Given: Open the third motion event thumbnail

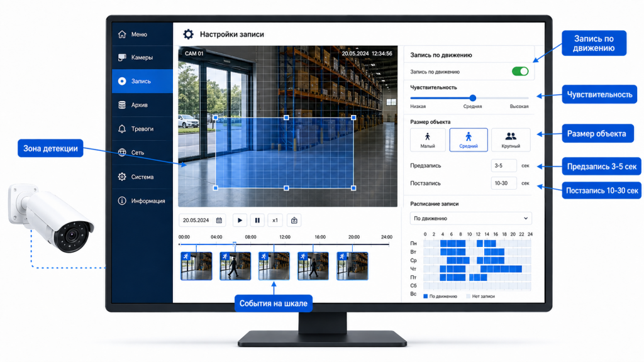Looking at the screenshot, I should pos(274,266).
